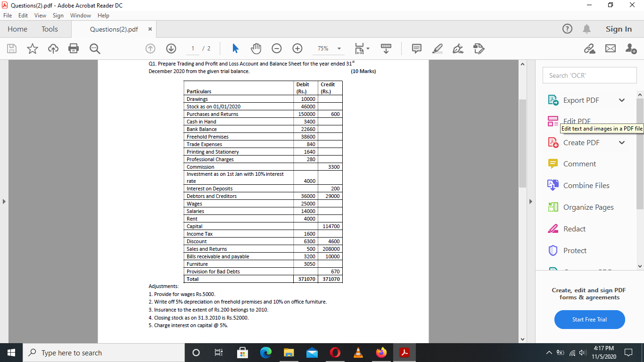
Task: Expand the Export PDF options
Action: click(x=622, y=100)
